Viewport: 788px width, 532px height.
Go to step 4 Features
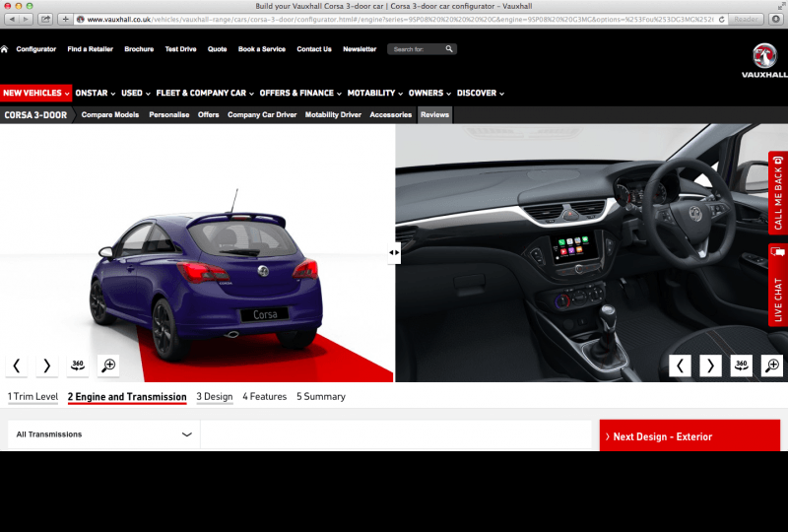click(x=264, y=397)
